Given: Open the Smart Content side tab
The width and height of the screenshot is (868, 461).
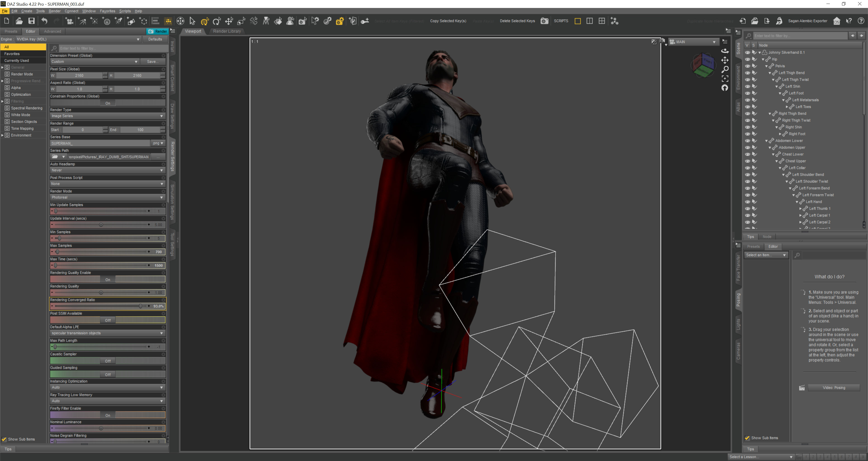Looking at the screenshot, I should coord(172,78).
